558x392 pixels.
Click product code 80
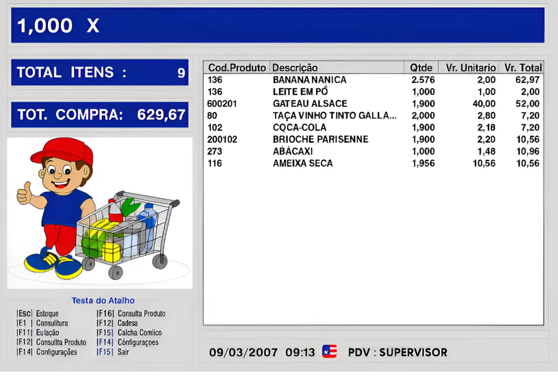coord(212,116)
